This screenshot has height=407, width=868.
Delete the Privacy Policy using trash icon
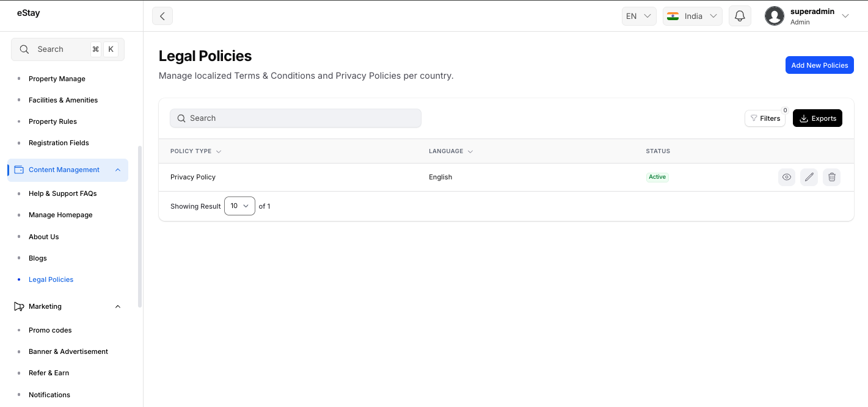click(832, 177)
